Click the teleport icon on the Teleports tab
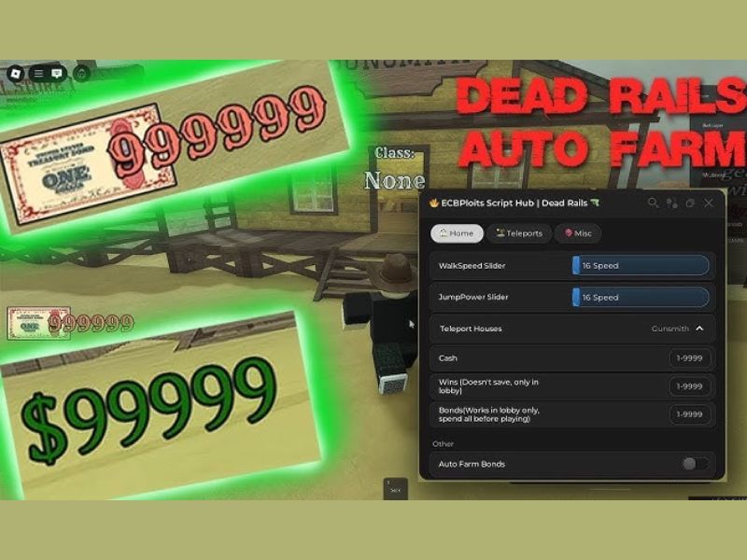This screenshot has width=747, height=560. coord(500,233)
